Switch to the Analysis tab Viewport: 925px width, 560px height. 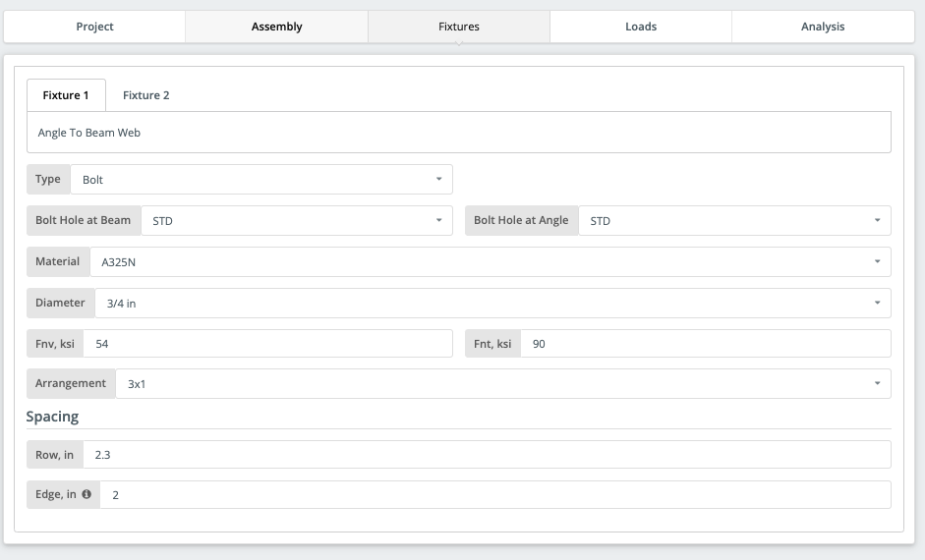click(x=823, y=27)
